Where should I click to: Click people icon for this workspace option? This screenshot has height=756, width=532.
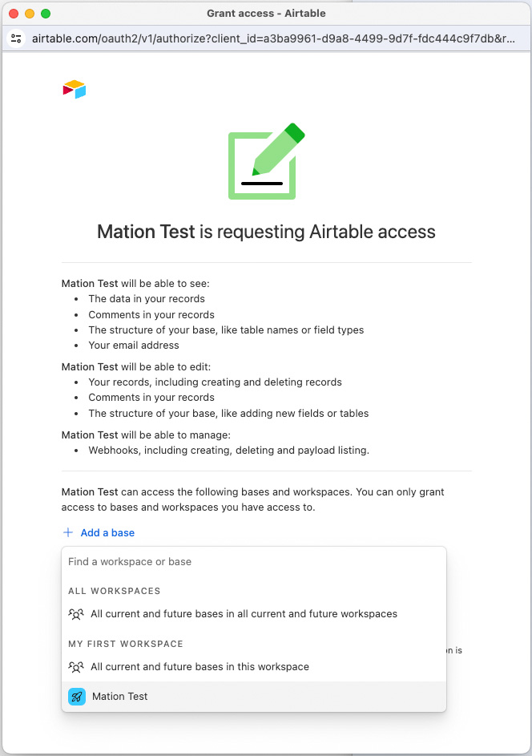[x=76, y=667]
